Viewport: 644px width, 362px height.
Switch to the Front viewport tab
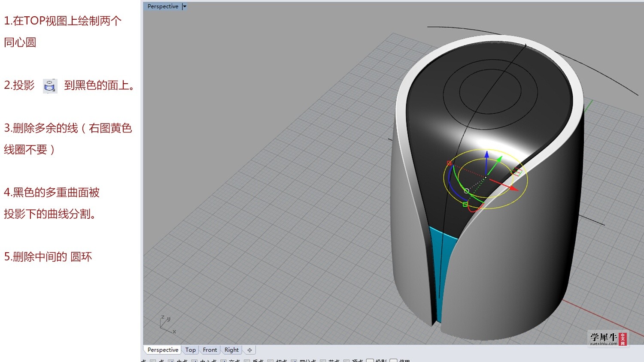point(210,350)
